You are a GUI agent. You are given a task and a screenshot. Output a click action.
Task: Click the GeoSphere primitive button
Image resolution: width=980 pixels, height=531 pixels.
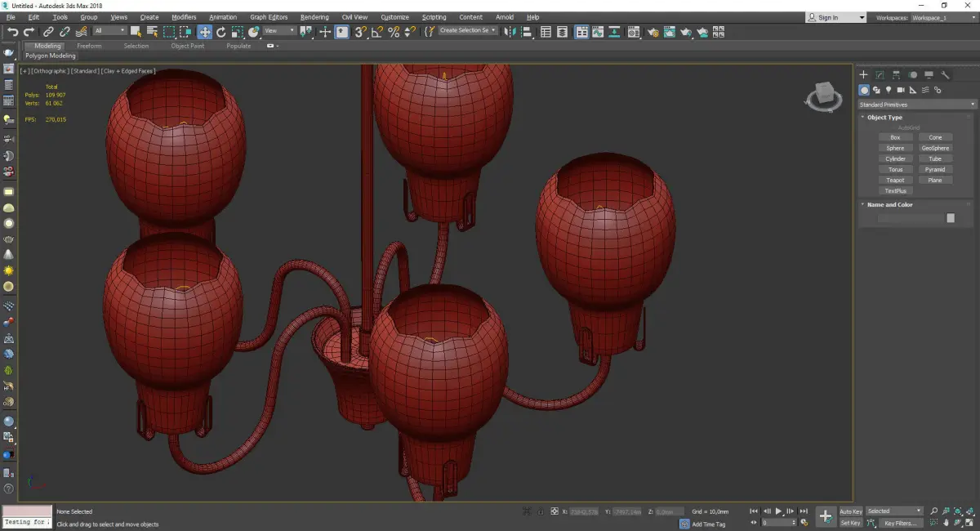point(935,149)
